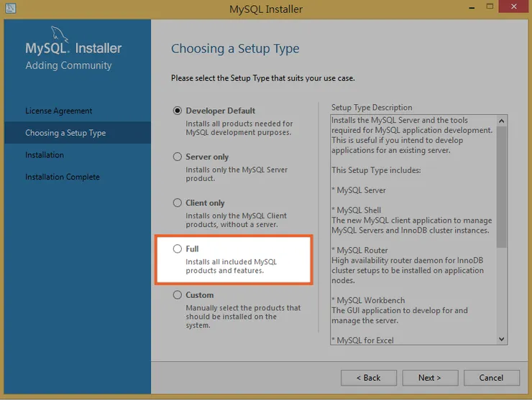Choose the Server only setup type
532x400 pixels.
(x=178, y=157)
